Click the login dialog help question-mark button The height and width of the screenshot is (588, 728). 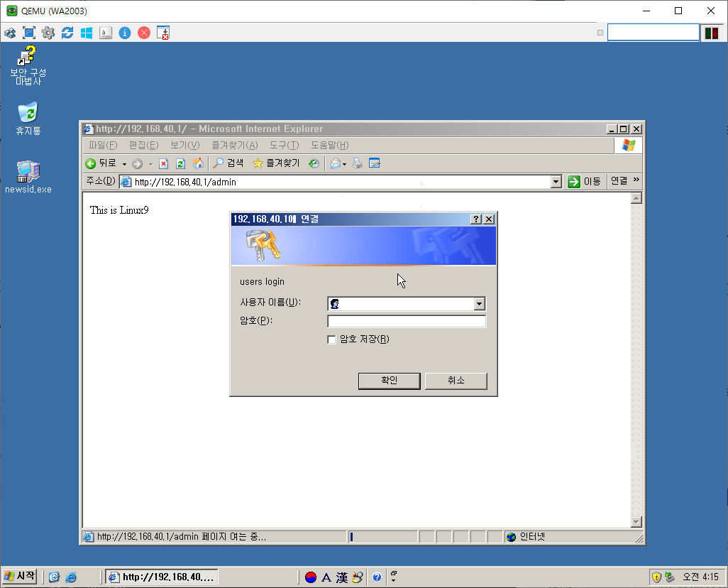click(476, 219)
